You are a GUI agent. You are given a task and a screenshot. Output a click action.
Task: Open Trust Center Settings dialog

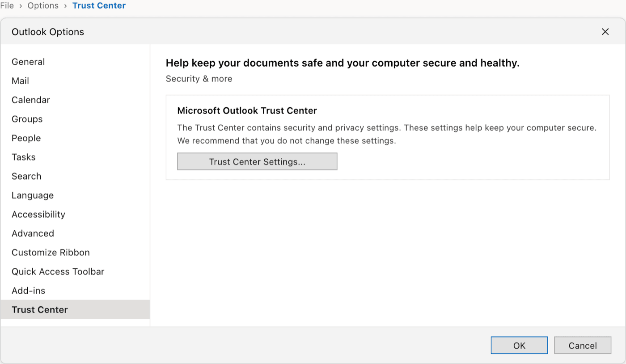click(257, 161)
